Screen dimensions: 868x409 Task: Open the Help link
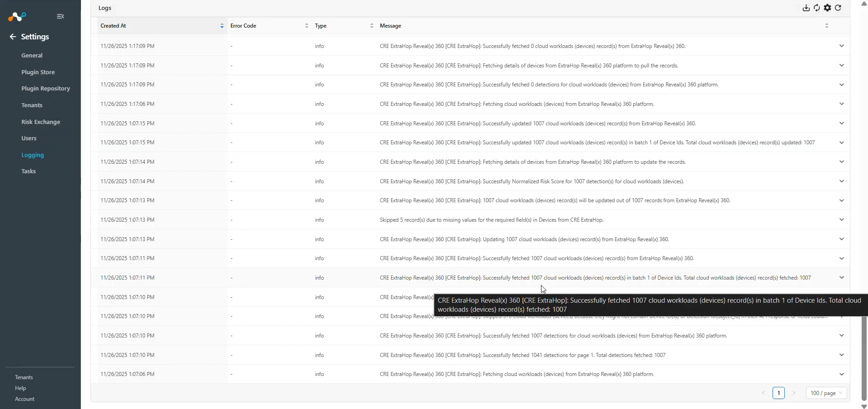tap(20, 388)
